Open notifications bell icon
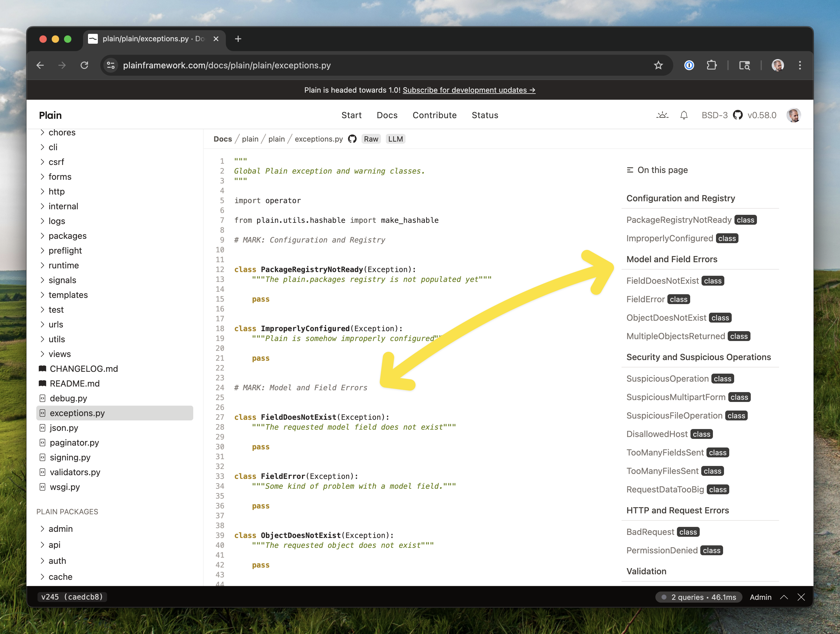Image resolution: width=840 pixels, height=634 pixels. click(684, 115)
